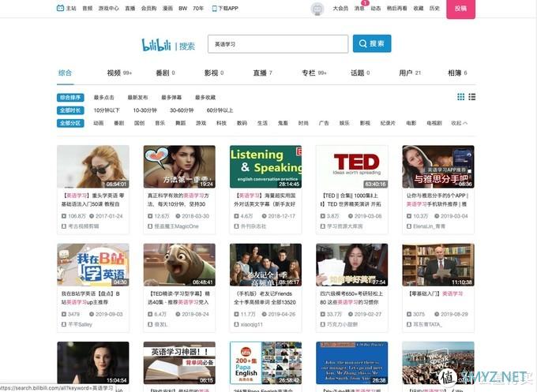Screen dimensions: 537x392
Task: Click the play count icon beside 3479
Action: [x=64, y=314]
